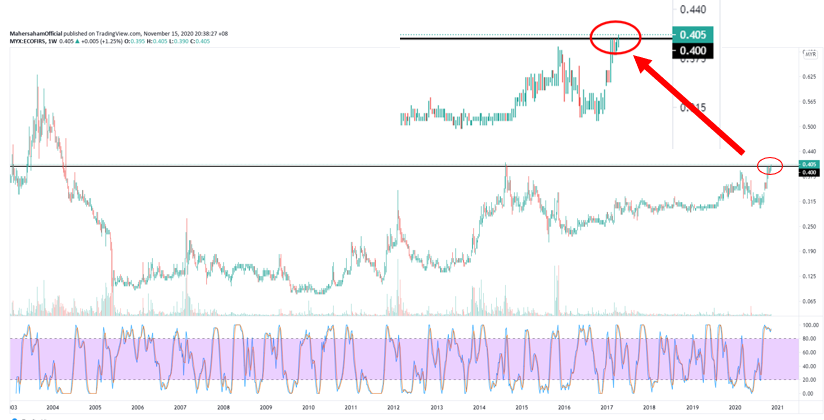824x420 pixels.
Task: Click the 2006 year label on time axis
Action: point(137,407)
